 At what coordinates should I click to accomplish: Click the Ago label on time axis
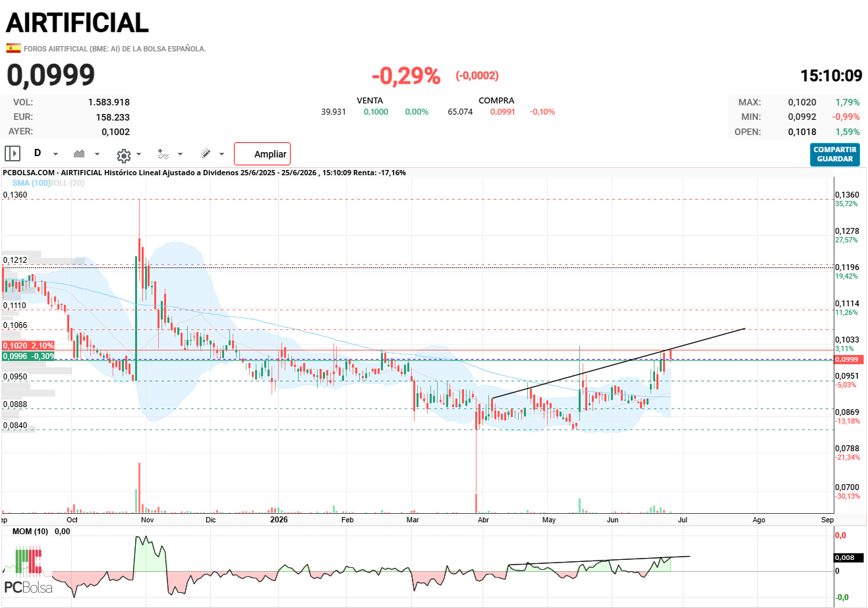pos(759,520)
